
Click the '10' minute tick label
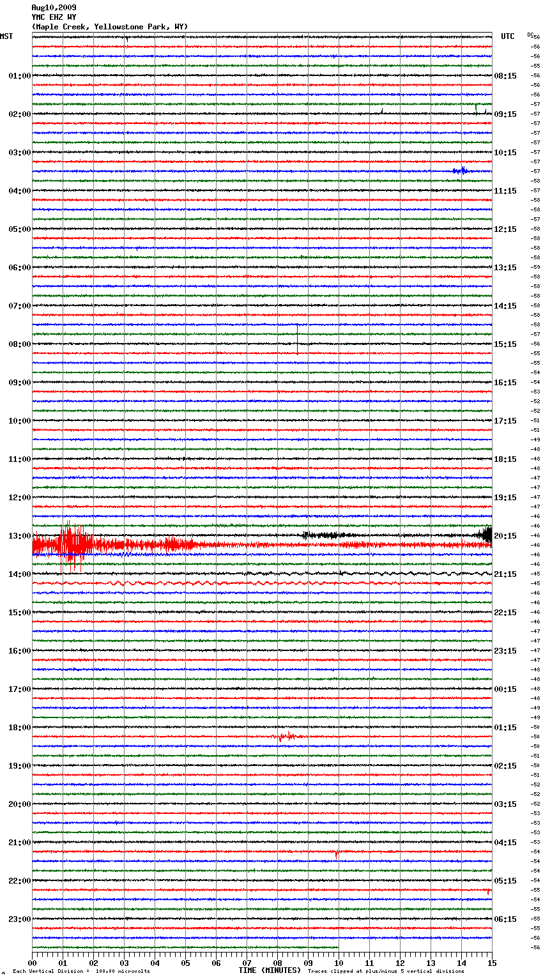(339, 963)
